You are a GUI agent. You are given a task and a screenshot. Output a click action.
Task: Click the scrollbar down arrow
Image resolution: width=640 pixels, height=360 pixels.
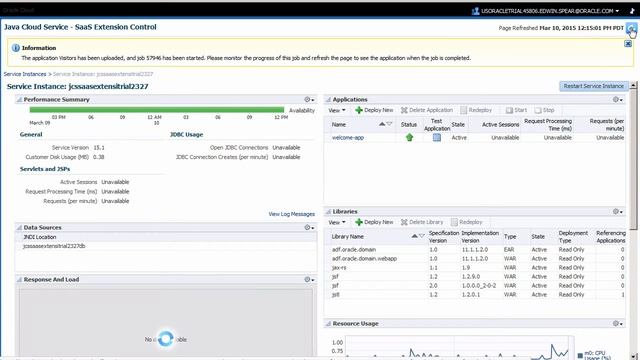[633, 356]
